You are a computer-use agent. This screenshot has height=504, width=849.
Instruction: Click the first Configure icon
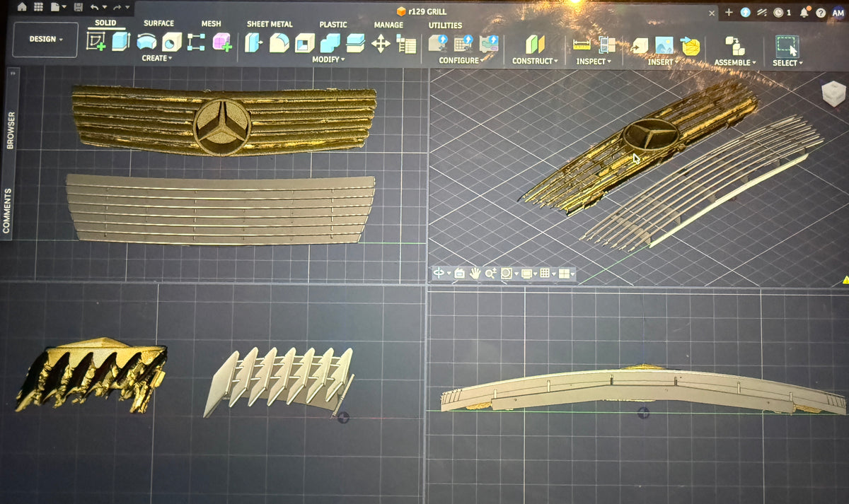437,44
